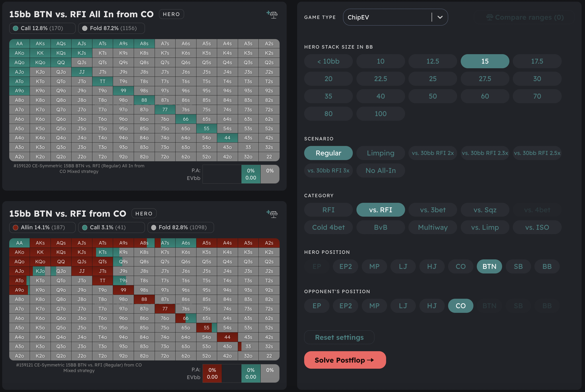Click the compare scales icon on the bottom range panel
This screenshot has width=585, height=392.
[x=274, y=214]
